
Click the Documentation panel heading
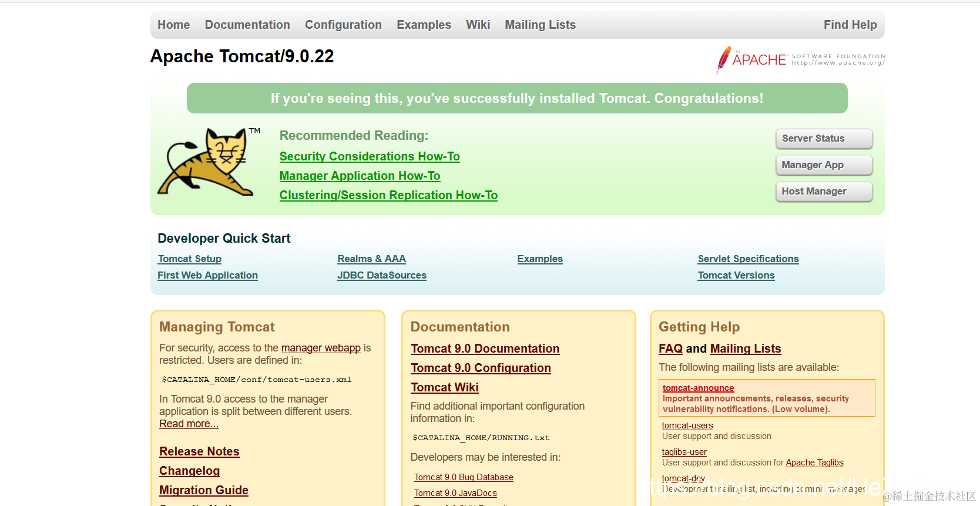click(460, 327)
